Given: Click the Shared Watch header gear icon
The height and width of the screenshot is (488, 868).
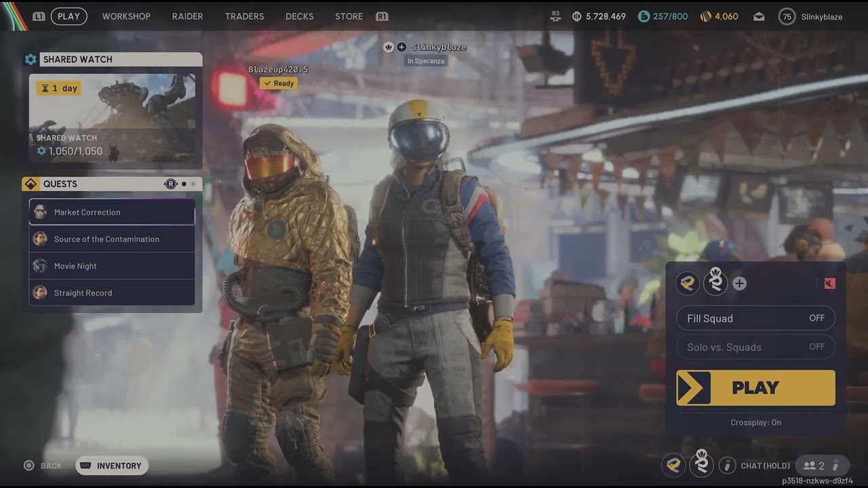Looking at the screenshot, I should (31, 60).
